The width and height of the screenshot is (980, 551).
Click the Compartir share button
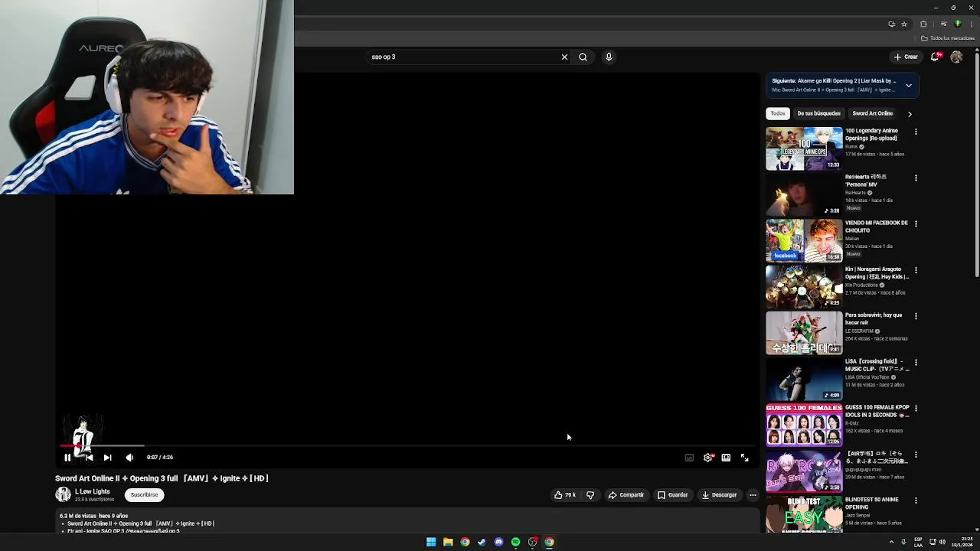pos(626,495)
